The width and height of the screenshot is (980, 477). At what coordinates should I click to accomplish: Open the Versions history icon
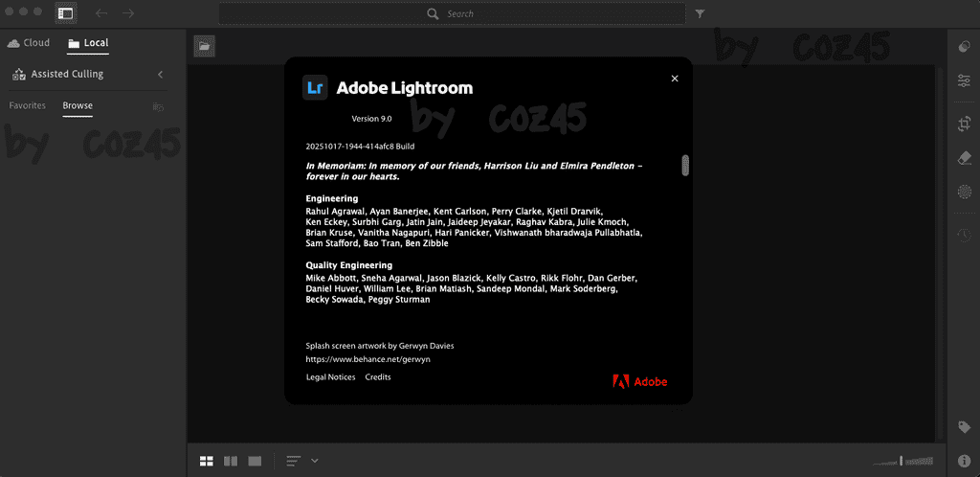point(965,235)
